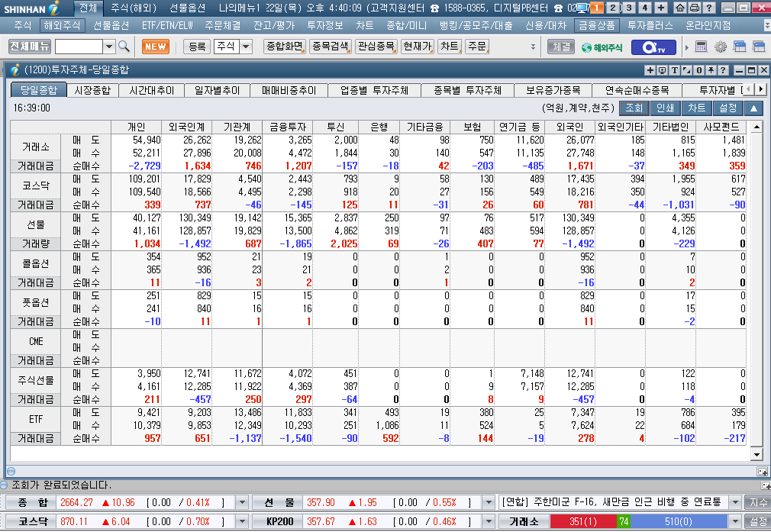Switch to the 시간대추이 tab
The width and height of the screenshot is (771, 532).
(x=151, y=91)
